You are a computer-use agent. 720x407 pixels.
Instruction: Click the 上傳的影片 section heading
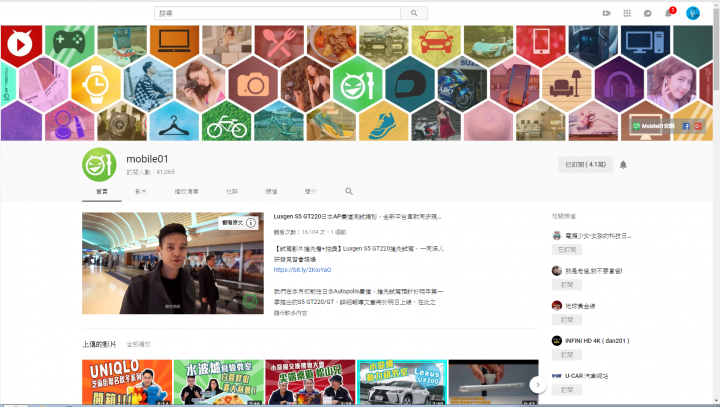99,344
